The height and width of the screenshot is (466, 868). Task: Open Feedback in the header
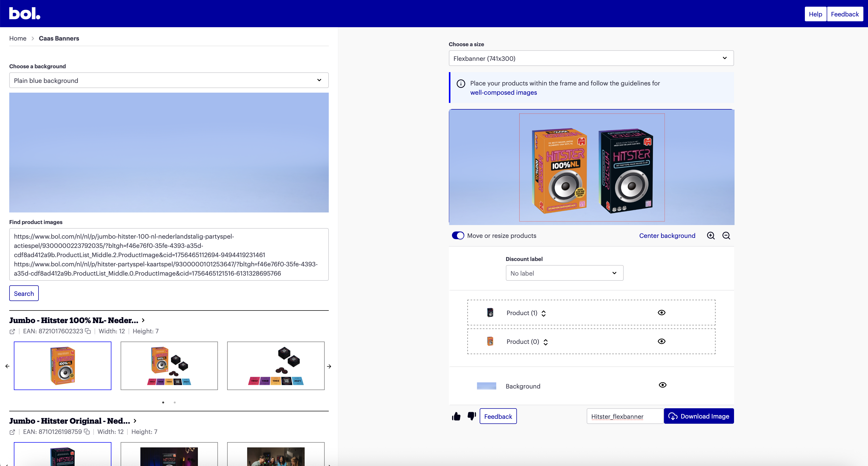[x=845, y=14]
